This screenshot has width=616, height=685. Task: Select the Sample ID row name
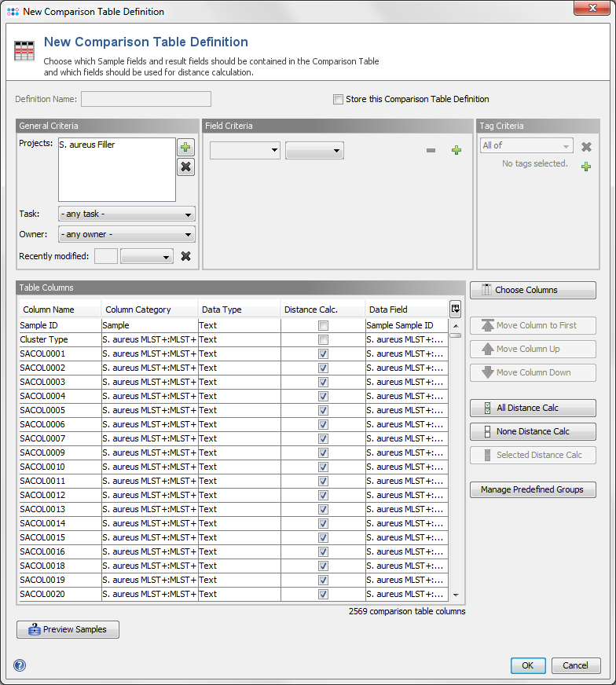[x=38, y=325]
